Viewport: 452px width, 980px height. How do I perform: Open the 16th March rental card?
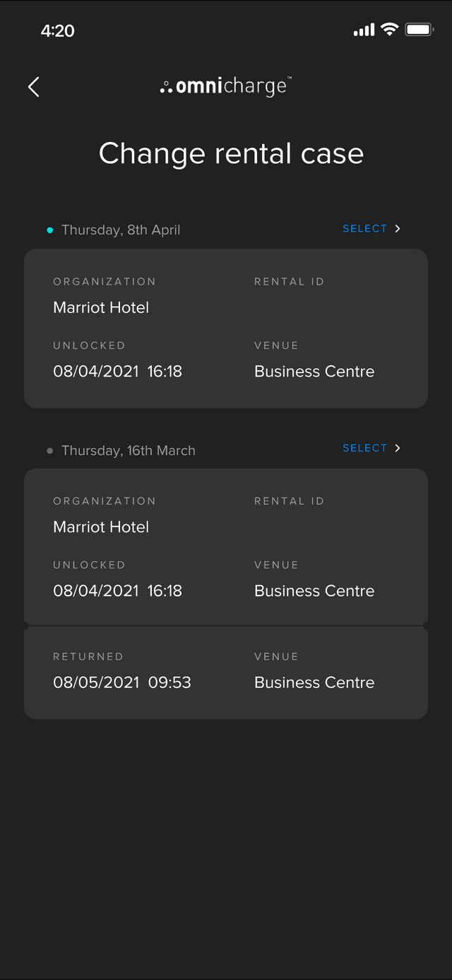pos(226,547)
